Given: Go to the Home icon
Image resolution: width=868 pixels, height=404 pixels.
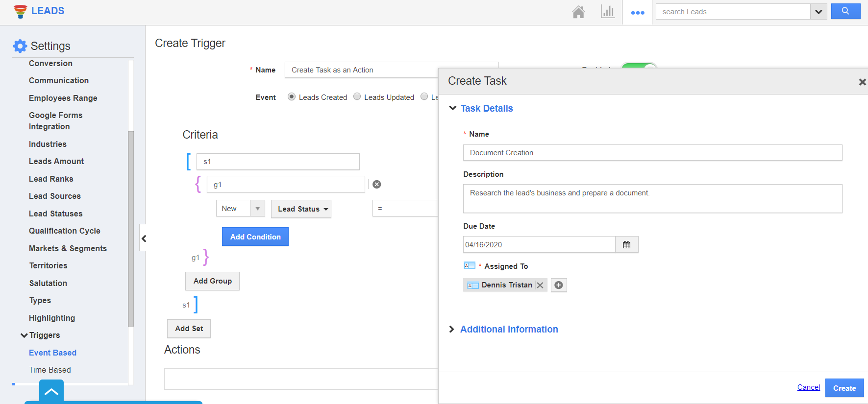Looking at the screenshot, I should (x=578, y=12).
